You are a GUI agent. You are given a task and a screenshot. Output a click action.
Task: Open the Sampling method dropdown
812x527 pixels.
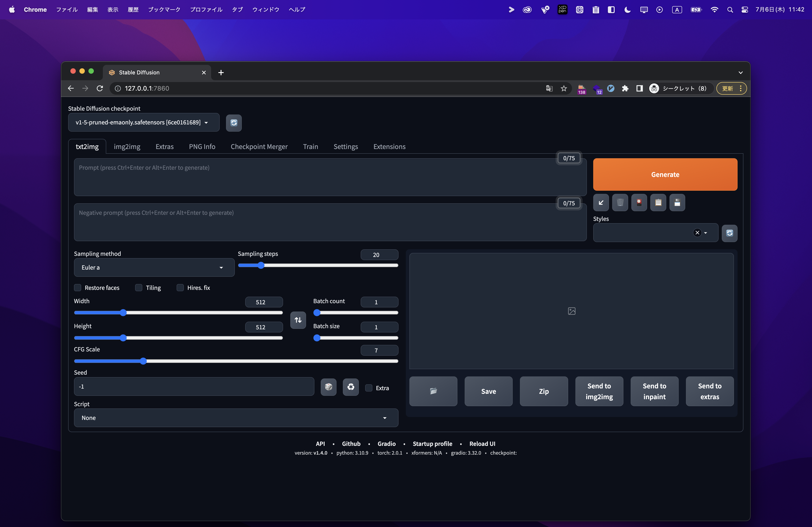click(154, 268)
